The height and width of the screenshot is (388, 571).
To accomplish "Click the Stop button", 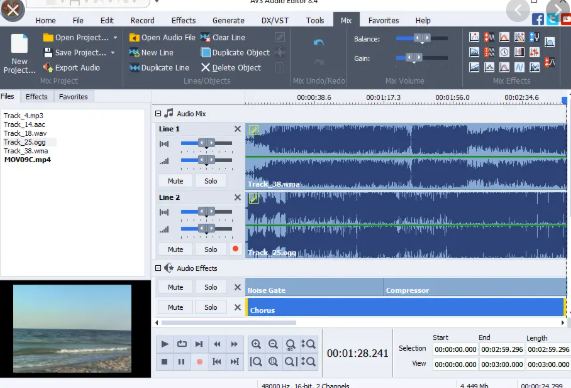I will point(164,362).
